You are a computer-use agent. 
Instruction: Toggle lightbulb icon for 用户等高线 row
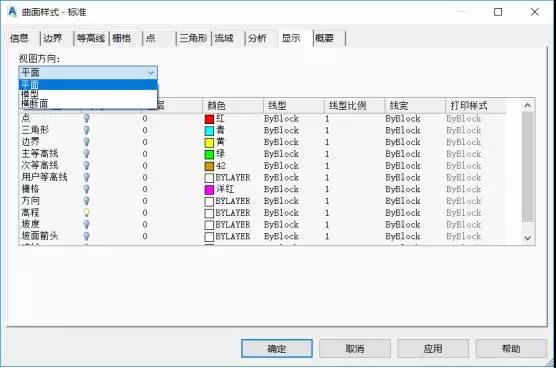click(87, 177)
